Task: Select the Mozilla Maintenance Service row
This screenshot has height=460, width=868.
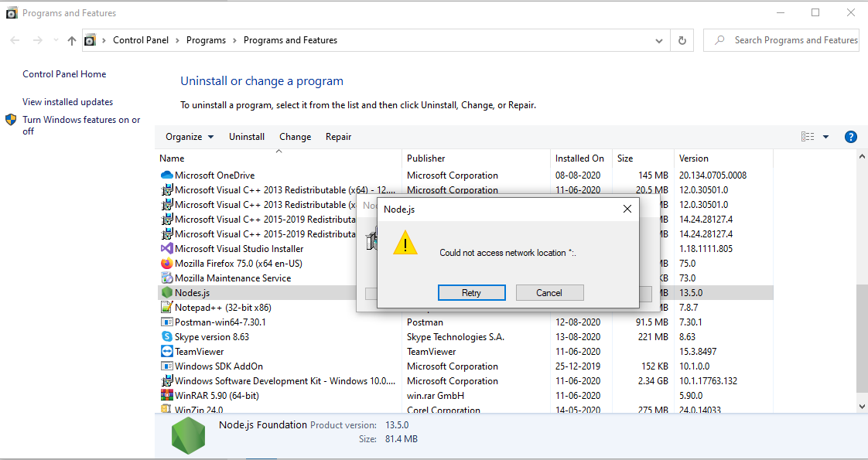Action: [x=464, y=278]
